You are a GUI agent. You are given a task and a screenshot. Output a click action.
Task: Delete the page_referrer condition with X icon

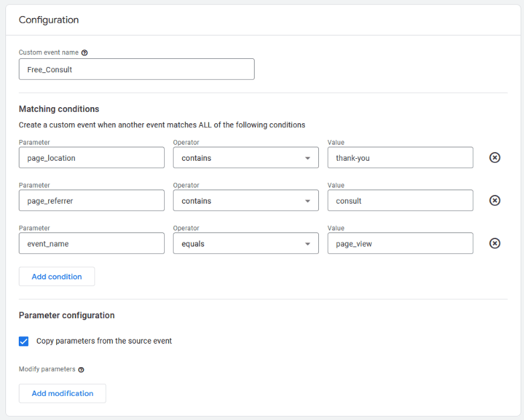point(495,200)
